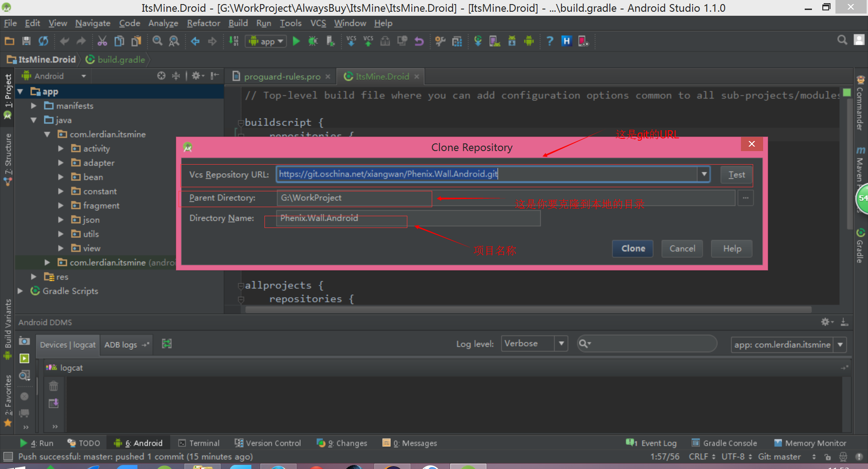868x469 pixels.
Task: Switch to the proguard-rules.pro tab
Action: pyautogui.click(x=281, y=76)
